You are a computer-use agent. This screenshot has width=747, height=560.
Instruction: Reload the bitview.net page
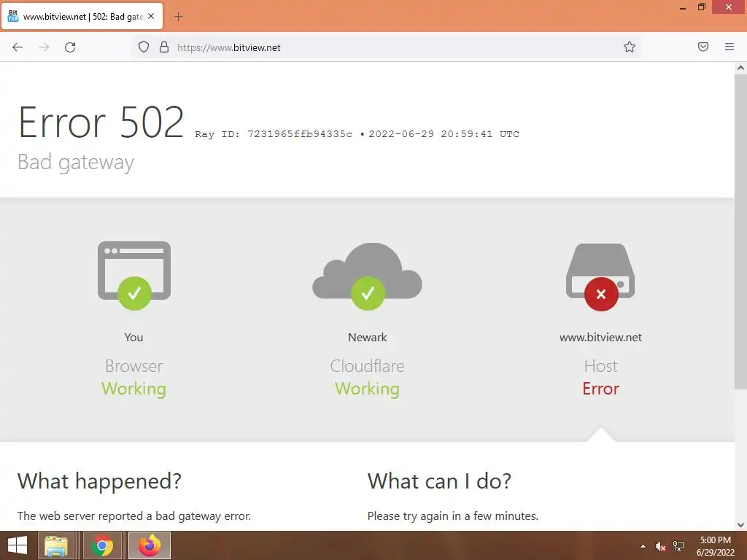70,47
